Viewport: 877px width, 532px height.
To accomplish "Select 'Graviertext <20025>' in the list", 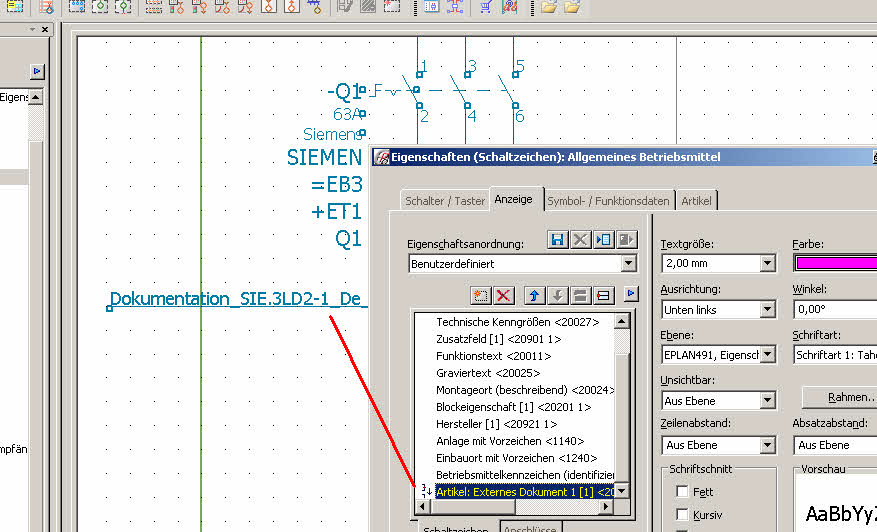I will click(488, 373).
